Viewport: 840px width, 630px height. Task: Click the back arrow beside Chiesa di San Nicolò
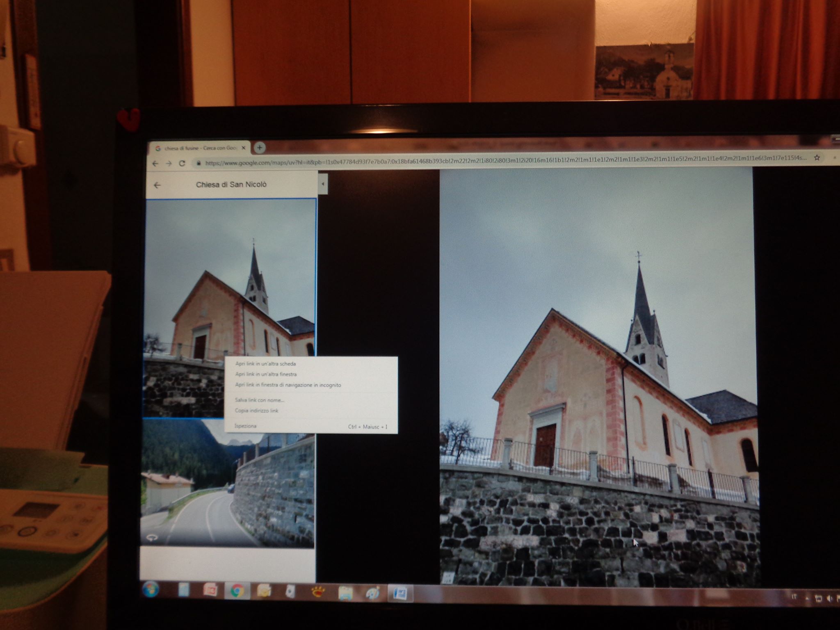pos(157,185)
